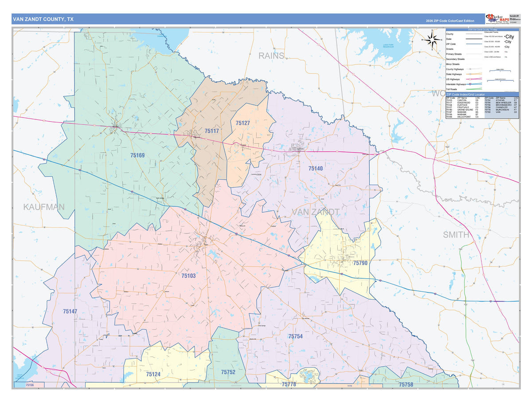Viewport: 532px width, 403px height.
Task: Click '2026 ZIP Code ColorCast Edition' header text
Action: [x=450, y=21]
